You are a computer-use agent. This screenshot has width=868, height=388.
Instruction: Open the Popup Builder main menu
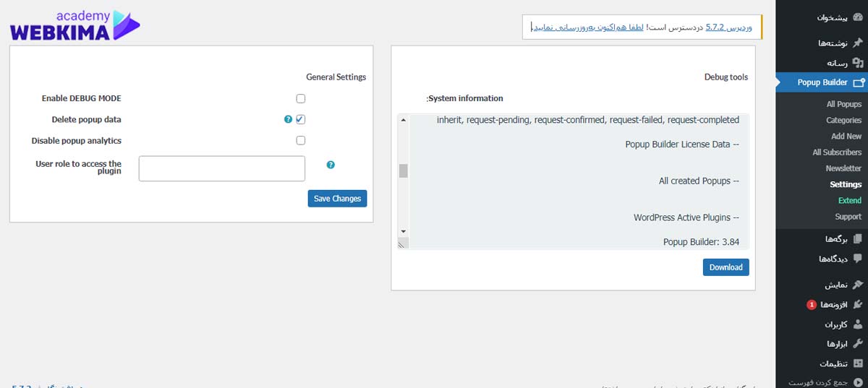822,82
